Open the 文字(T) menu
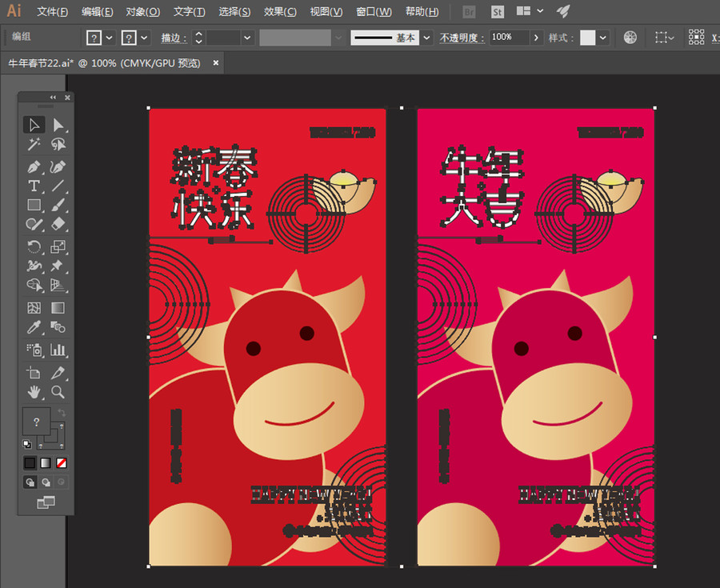This screenshot has height=588, width=720. click(x=189, y=11)
